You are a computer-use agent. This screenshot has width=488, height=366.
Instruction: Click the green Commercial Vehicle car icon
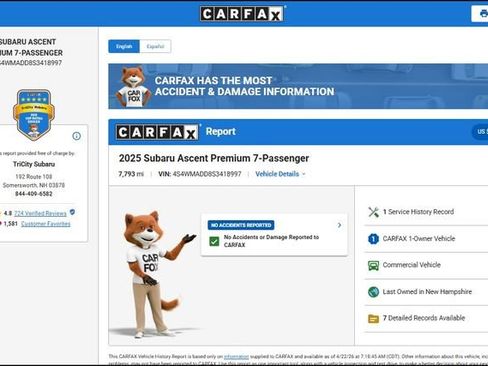pyautogui.click(x=373, y=265)
